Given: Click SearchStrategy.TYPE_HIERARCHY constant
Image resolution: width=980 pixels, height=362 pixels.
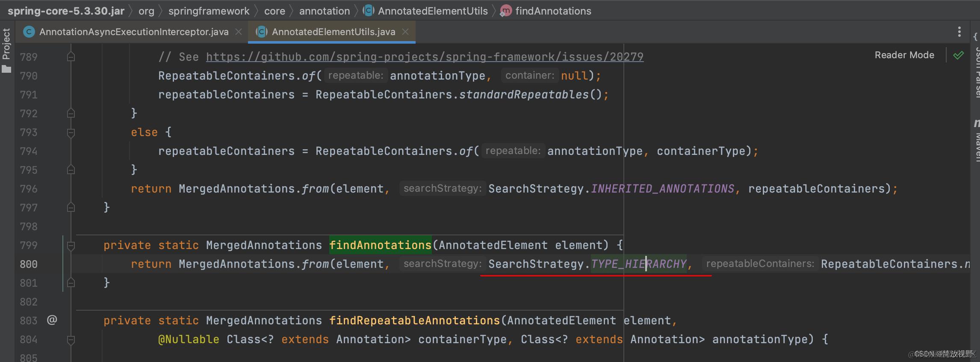Looking at the screenshot, I should (587, 264).
